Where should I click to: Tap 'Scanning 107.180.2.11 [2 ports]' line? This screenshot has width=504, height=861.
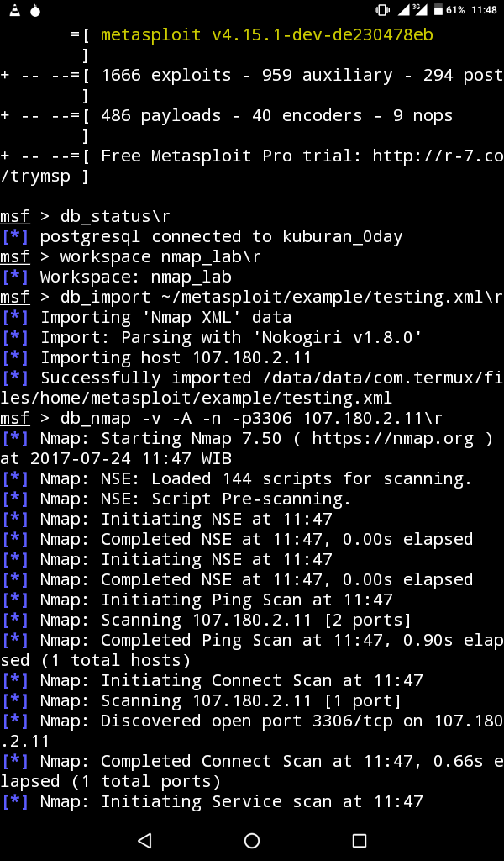(x=206, y=620)
